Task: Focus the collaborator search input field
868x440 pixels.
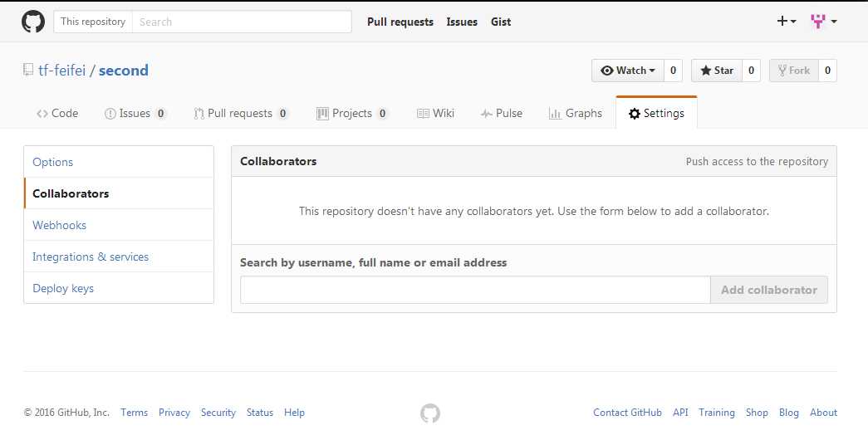Action: coord(475,290)
